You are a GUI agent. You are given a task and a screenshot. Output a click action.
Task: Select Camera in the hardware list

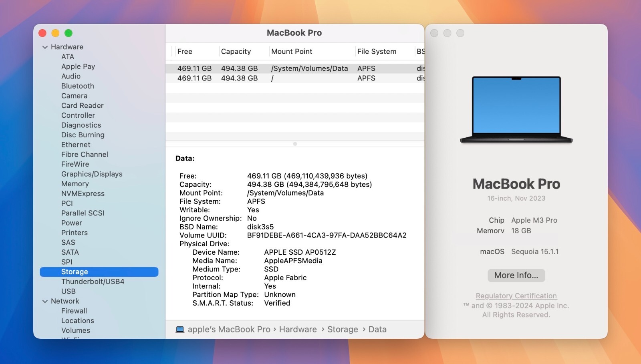point(74,96)
